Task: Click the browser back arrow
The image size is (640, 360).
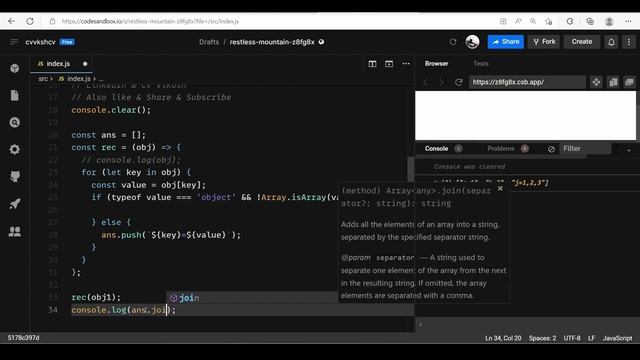Action: click(x=11, y=21)
